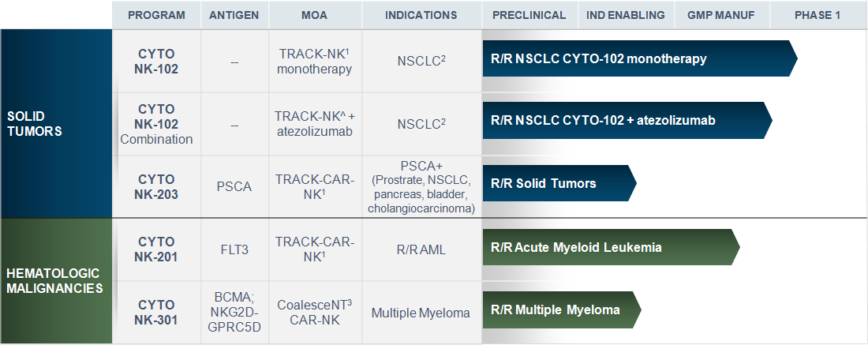Click the INDICATIONS column header
868x345 pixels.
pos(421,15)
